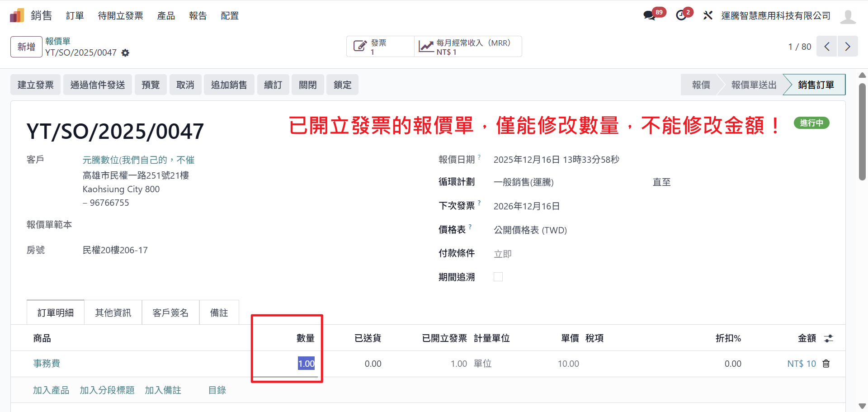Click the 加入產品 link

tap(51, 390)
